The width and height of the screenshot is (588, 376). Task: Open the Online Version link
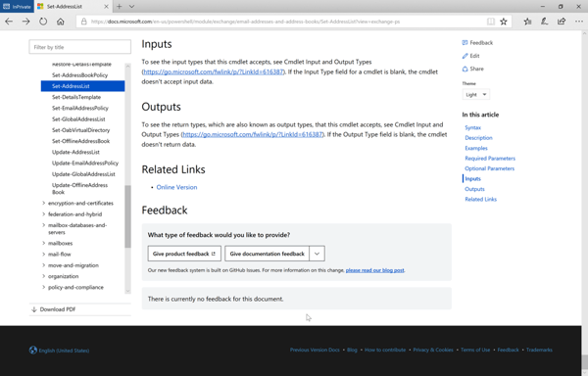coord(176,187)
